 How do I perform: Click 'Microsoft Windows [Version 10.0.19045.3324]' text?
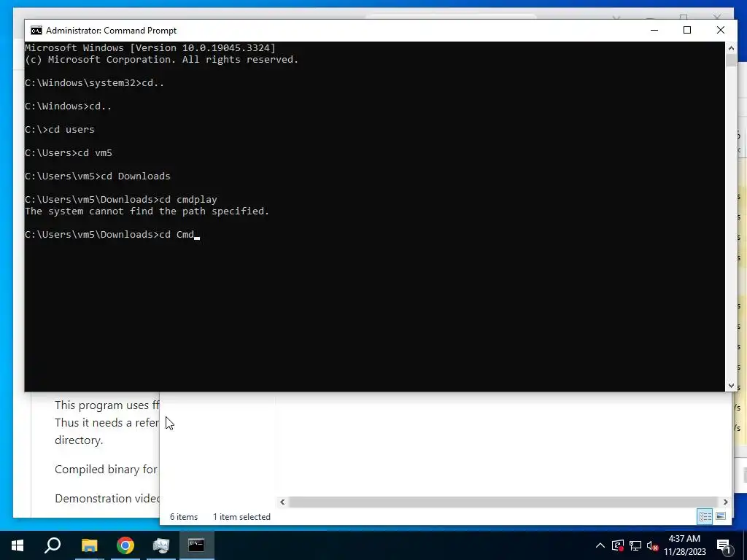(x=150, y=47)
